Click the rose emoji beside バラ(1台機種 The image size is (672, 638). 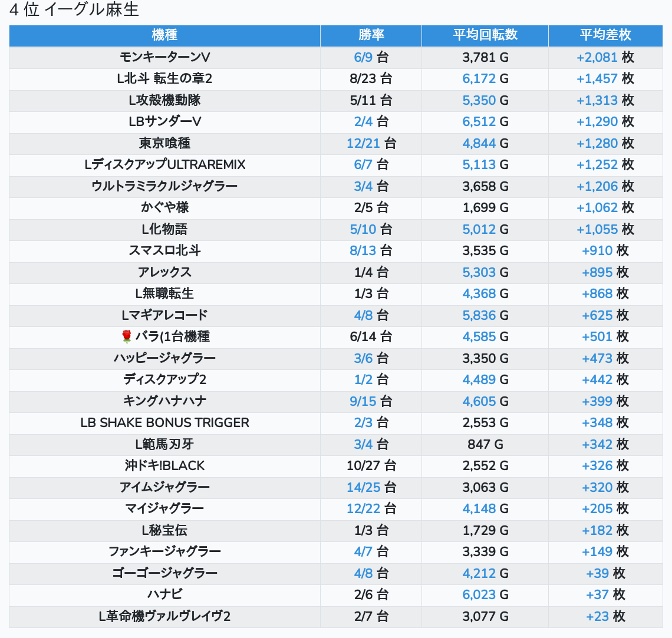(x=126, y=336)
